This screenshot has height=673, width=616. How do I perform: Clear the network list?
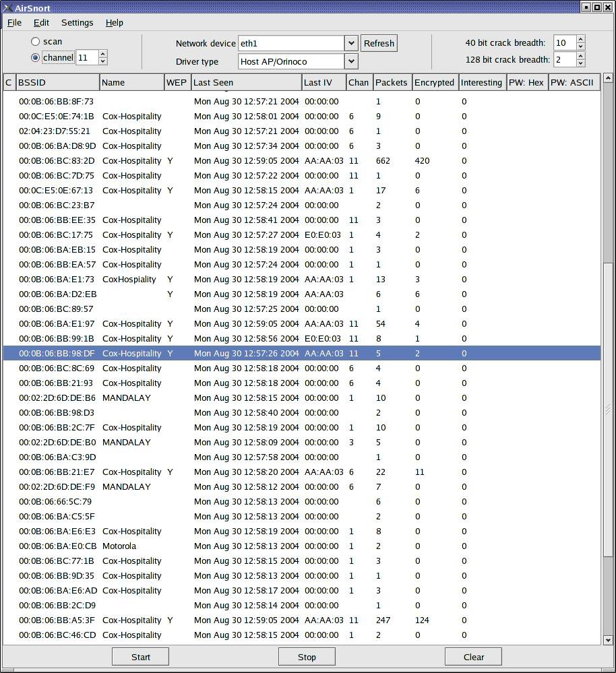(473, 657)
